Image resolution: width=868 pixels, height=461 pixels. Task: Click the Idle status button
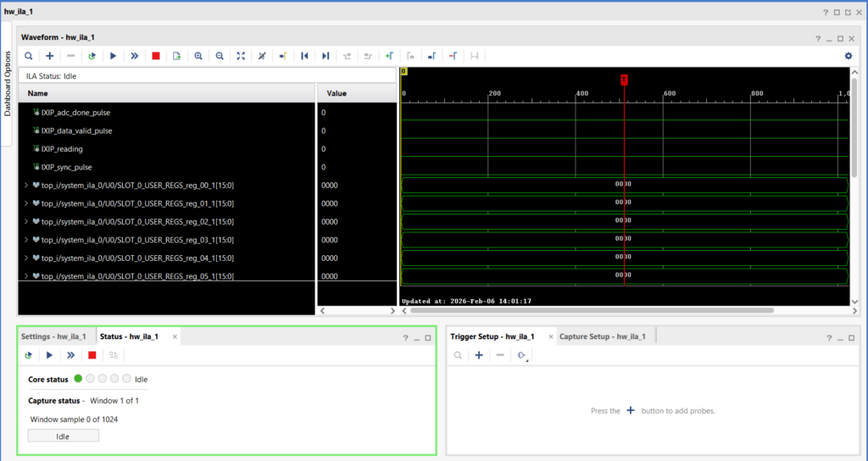coord(63,436)
